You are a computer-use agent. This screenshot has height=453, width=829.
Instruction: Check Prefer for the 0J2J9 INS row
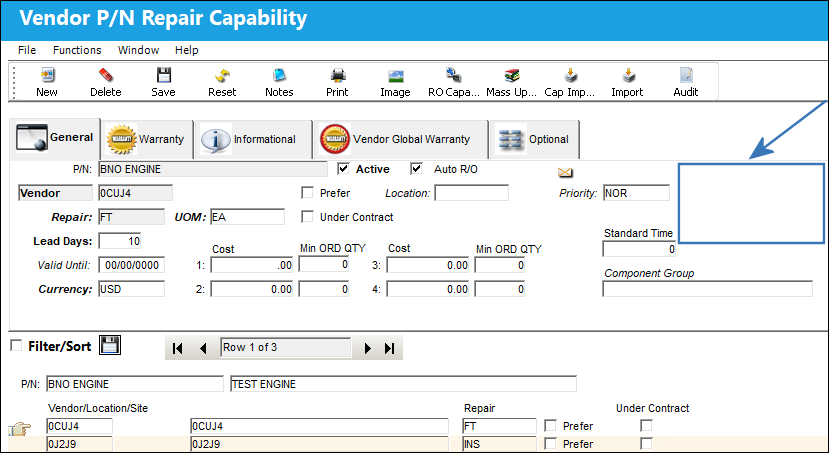click(550, 443)
